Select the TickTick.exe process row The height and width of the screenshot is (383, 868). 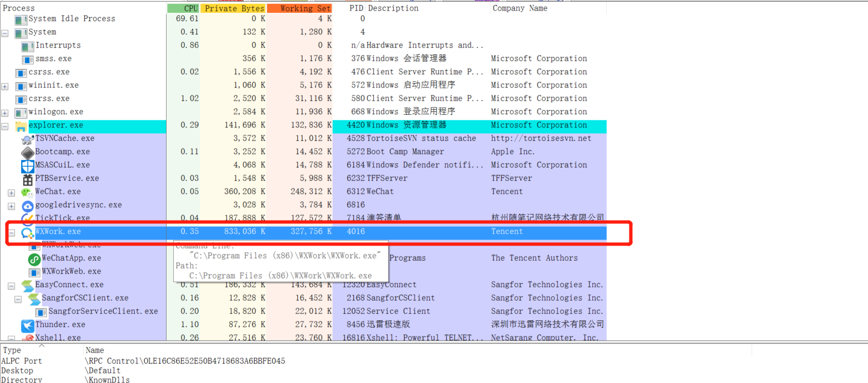pos(303,218)
